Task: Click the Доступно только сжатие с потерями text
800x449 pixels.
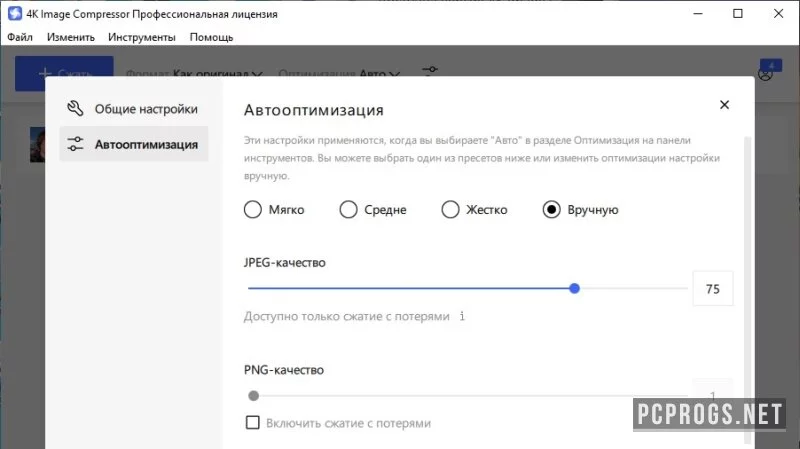Action: 346,316
